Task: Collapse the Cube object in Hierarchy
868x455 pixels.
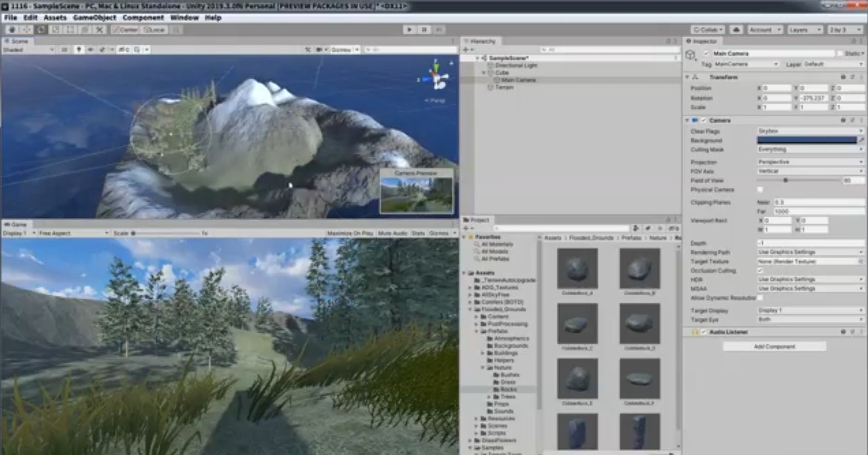Action: 484,73
